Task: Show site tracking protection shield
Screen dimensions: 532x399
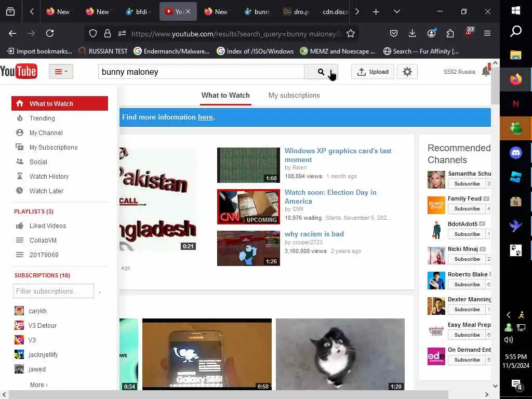Action: click(92, 33)
